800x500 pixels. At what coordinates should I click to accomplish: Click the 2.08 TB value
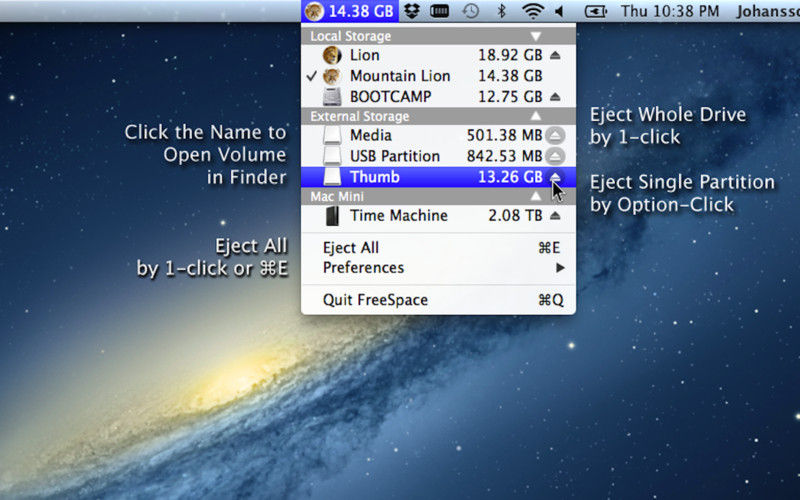click(x=515, y=216)
